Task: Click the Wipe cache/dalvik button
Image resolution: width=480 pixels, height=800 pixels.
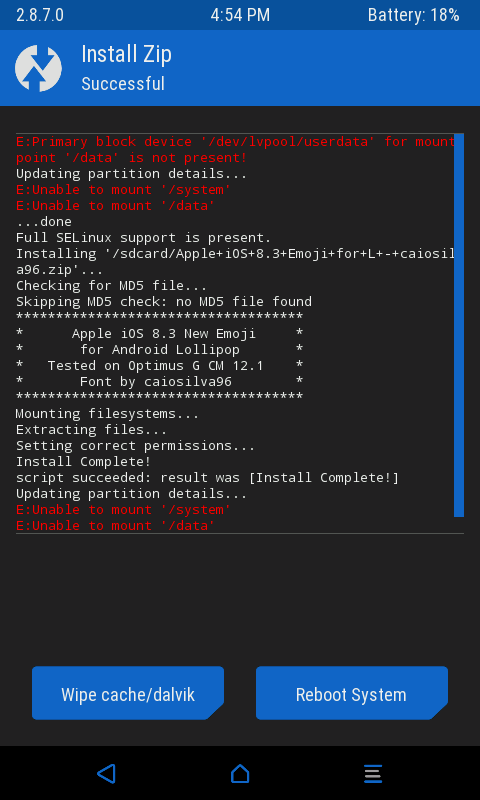Action: pyautogui.click(x=128, y=693)
